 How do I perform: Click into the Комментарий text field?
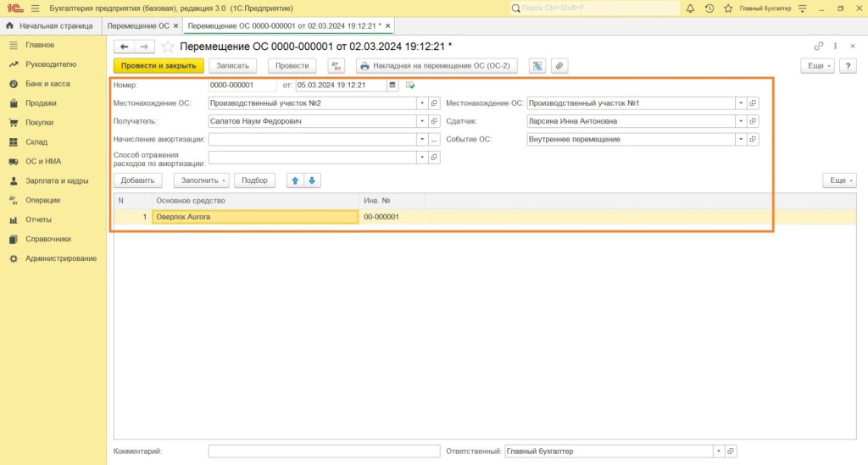[x=324, y=451]
